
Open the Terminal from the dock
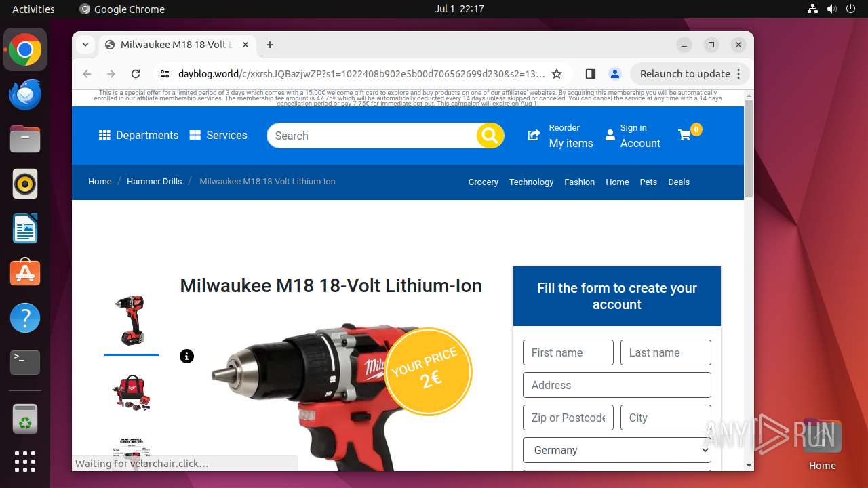(25, 363)
